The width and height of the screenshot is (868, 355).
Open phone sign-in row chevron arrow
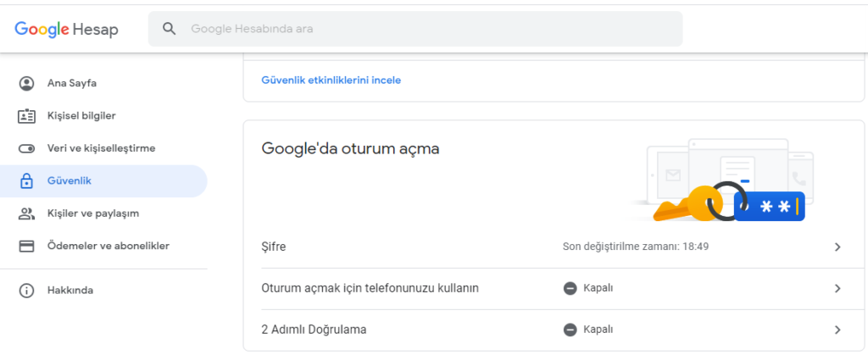837,289
